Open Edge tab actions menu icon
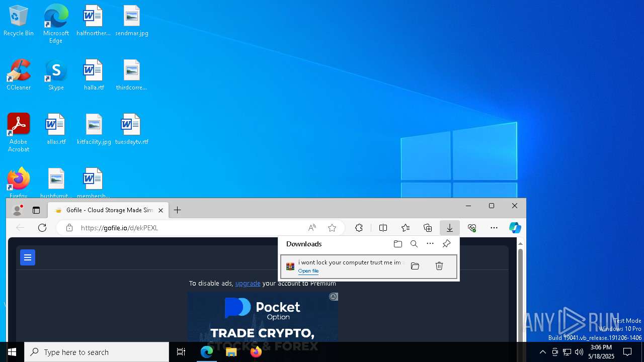The image size is (644, 362). (x=36, y=210)
